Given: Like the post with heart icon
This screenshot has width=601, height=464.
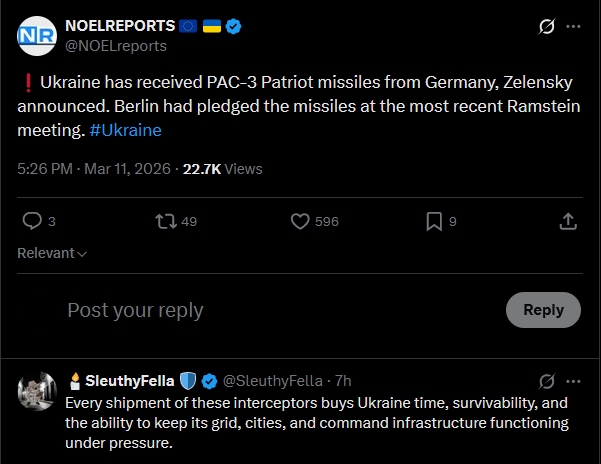Looking at the screenshot, I should (x=298, y=221).
